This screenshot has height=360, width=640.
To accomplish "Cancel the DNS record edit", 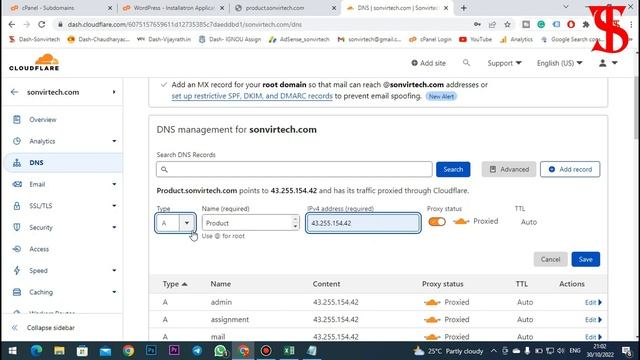I will coord(550,260).
